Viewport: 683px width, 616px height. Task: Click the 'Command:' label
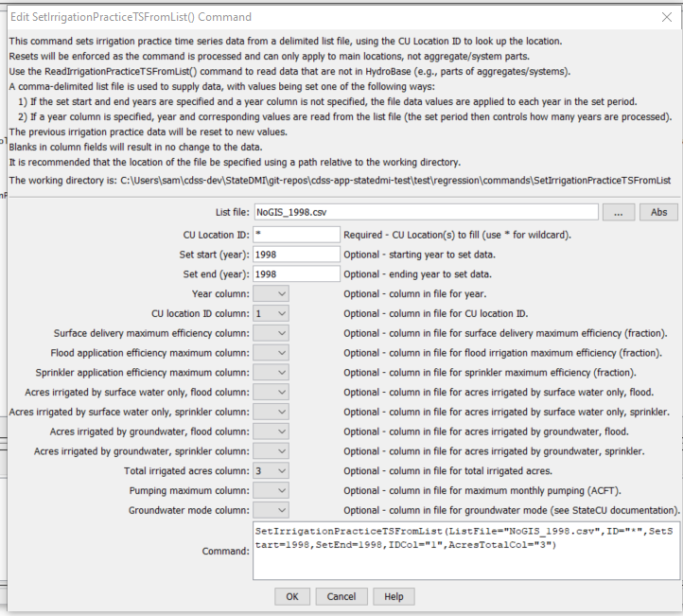pos(226,551)
